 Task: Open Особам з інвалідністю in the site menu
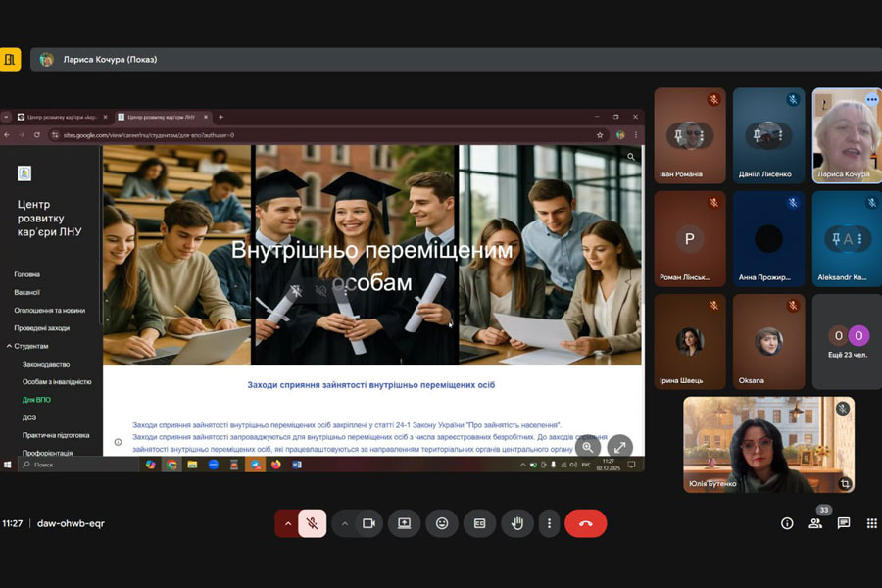57,381
